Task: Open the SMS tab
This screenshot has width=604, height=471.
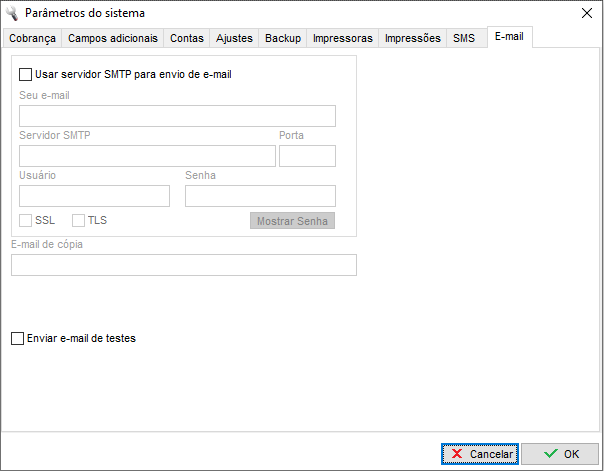Action: tap(464, 38)
